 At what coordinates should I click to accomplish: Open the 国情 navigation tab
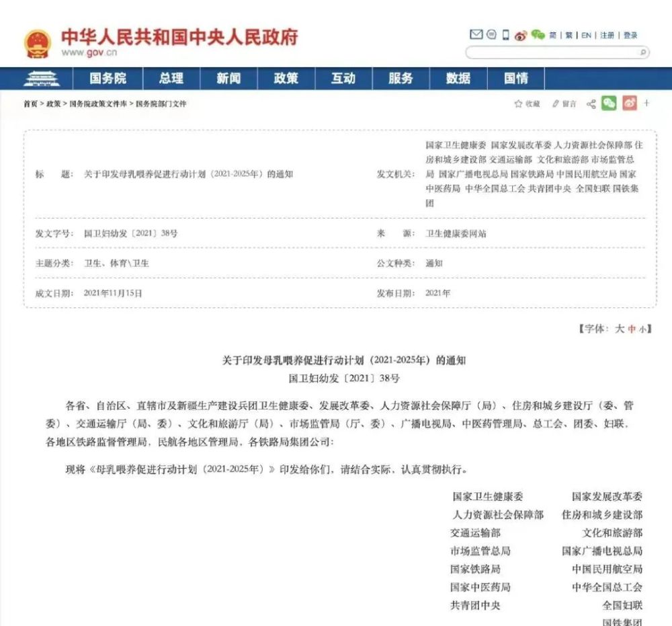pyautogui.click(x=516, y=79)
